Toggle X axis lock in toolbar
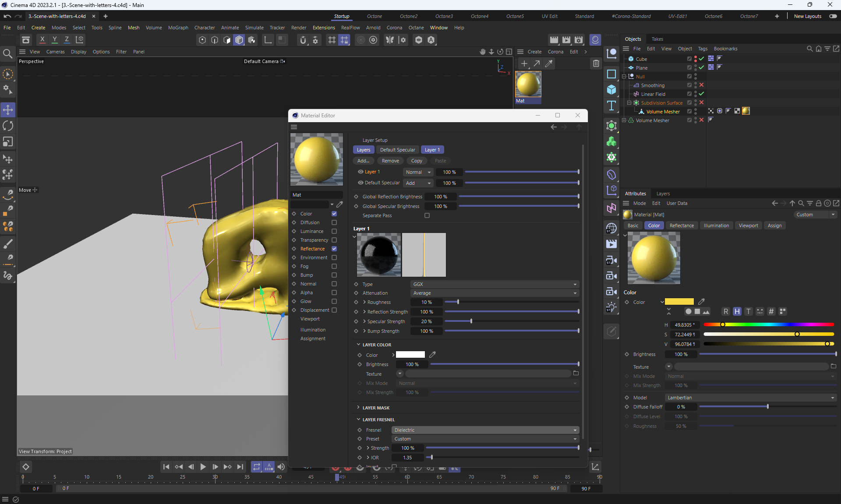Viewport: 841px width, 504px height. point(42,39)
